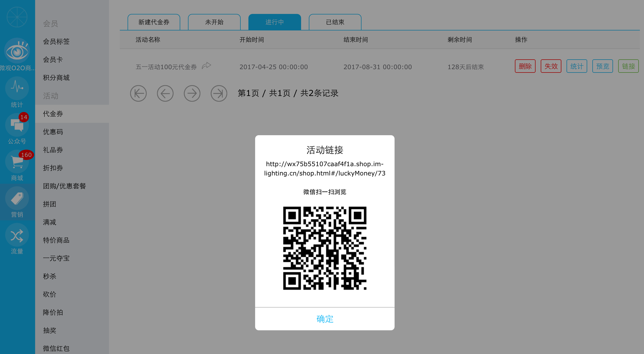The width and height of the screenshot is (644, 354).
Task: Open 微信红包 menu item
Action: (72, 347)
